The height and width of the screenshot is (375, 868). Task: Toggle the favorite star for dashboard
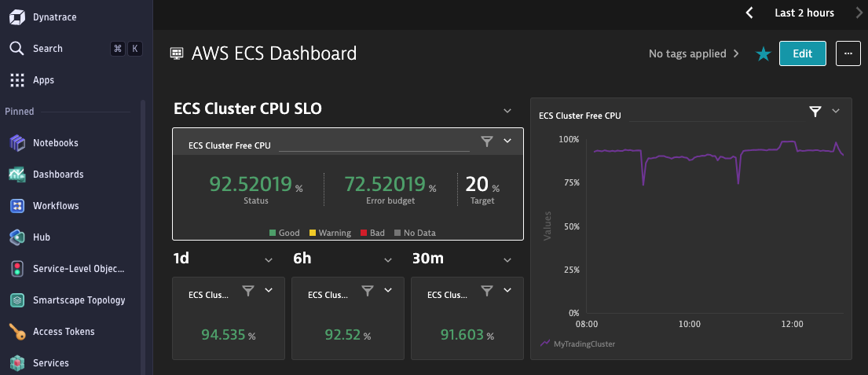[762, 54]
